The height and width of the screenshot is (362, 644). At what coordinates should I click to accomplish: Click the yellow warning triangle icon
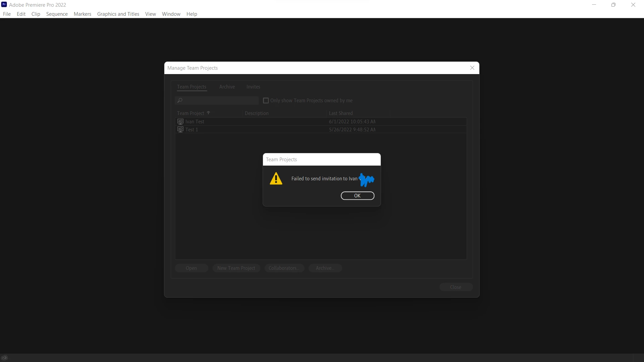coord(276,179)
